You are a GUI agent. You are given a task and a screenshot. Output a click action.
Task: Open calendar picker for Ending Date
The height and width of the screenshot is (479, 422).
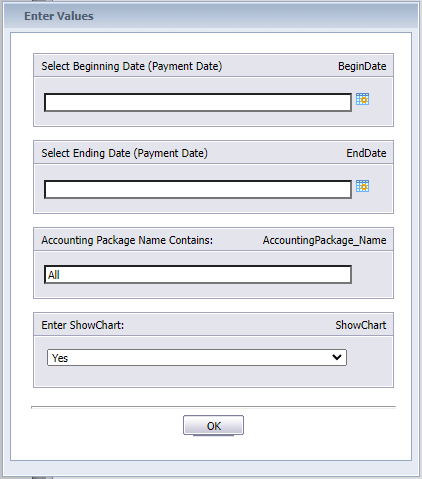[362, 186]
